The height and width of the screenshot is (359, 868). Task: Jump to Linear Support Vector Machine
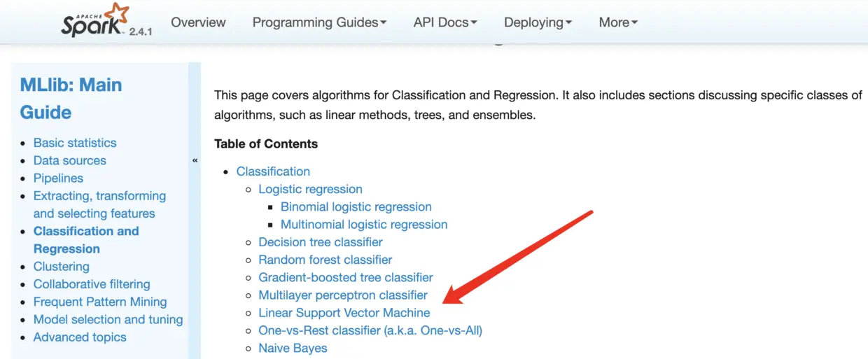point(344,313)
